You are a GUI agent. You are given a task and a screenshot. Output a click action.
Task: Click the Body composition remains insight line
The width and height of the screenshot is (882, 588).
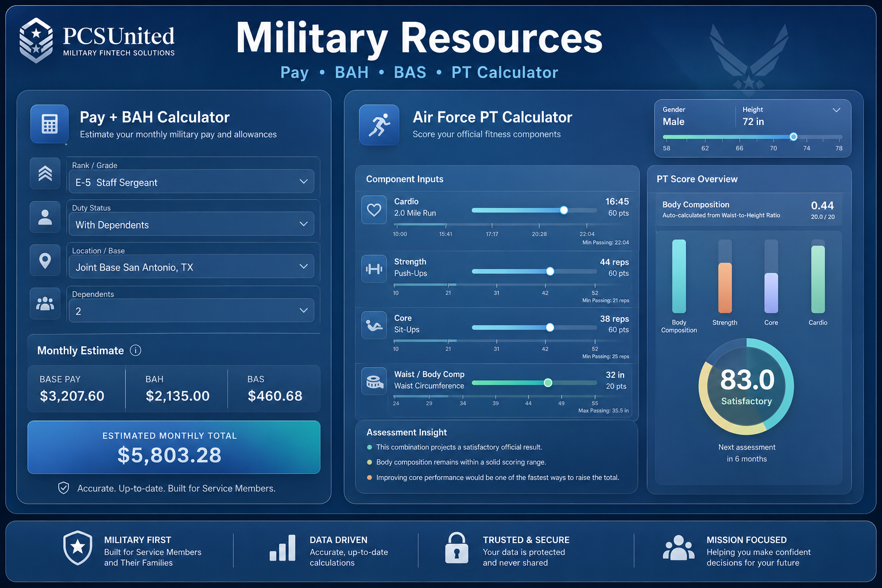point(461,462)
